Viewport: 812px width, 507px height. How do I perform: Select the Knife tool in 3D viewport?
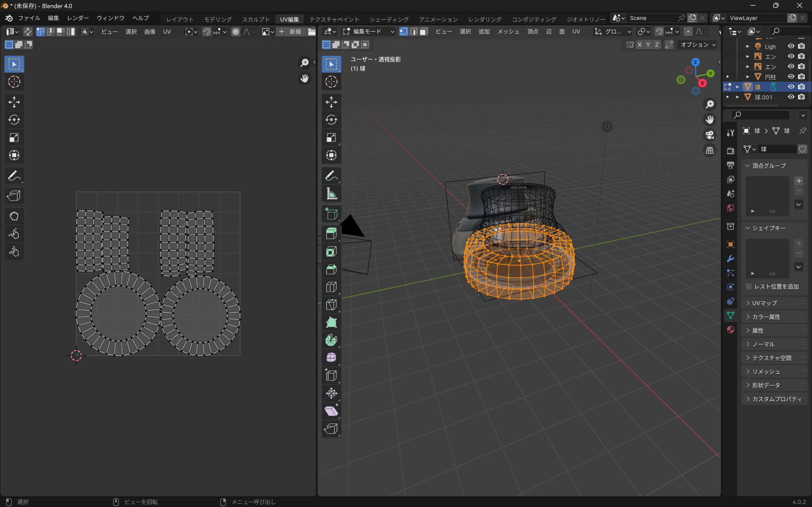pyautogui.click(x=331, y=305)
